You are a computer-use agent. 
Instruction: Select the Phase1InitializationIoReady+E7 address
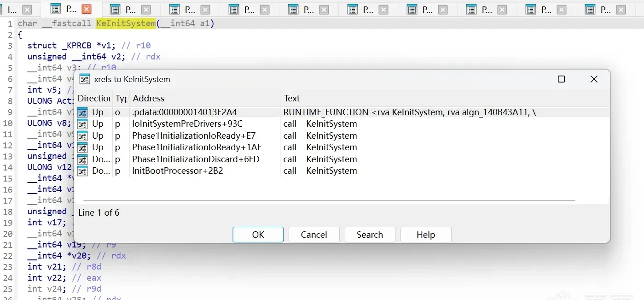click(194, 136)
